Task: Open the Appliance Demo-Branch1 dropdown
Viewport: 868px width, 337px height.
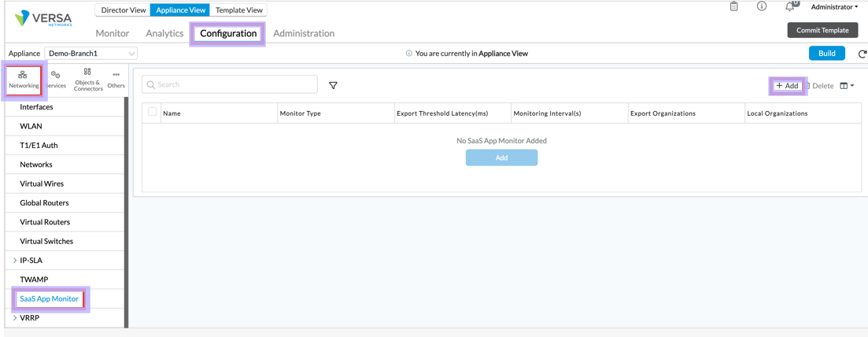Action: (x=90, y=54)
